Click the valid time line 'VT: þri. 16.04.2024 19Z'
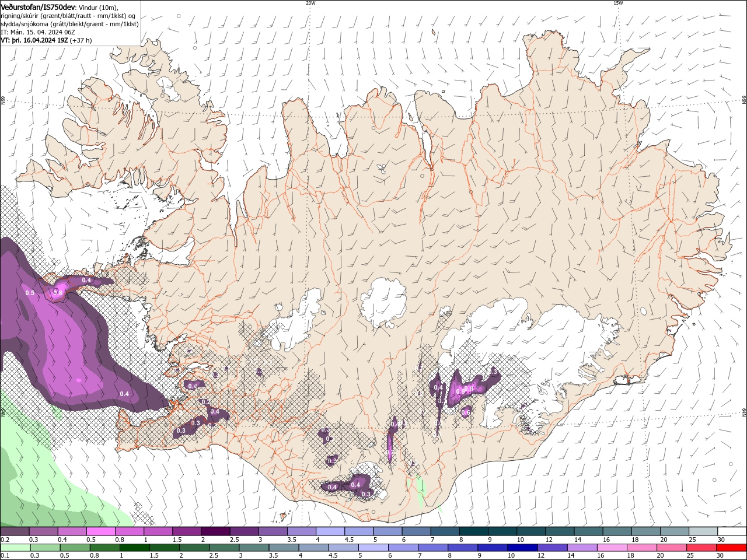747x560 pixels. (34, 40)
